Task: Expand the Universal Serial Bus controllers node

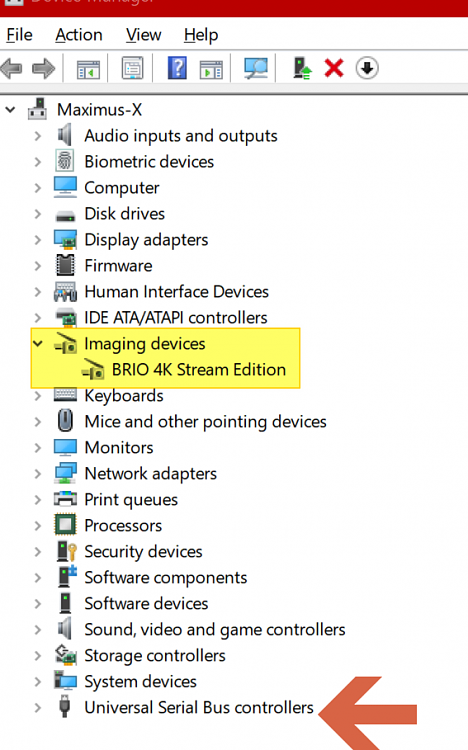Action: 38,707
